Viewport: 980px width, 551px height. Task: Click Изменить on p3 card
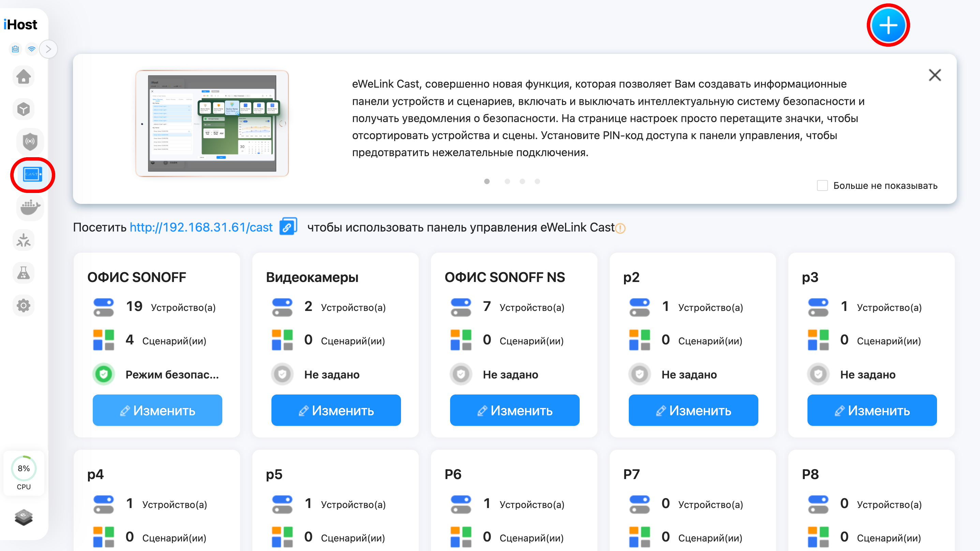coord(872,410)
